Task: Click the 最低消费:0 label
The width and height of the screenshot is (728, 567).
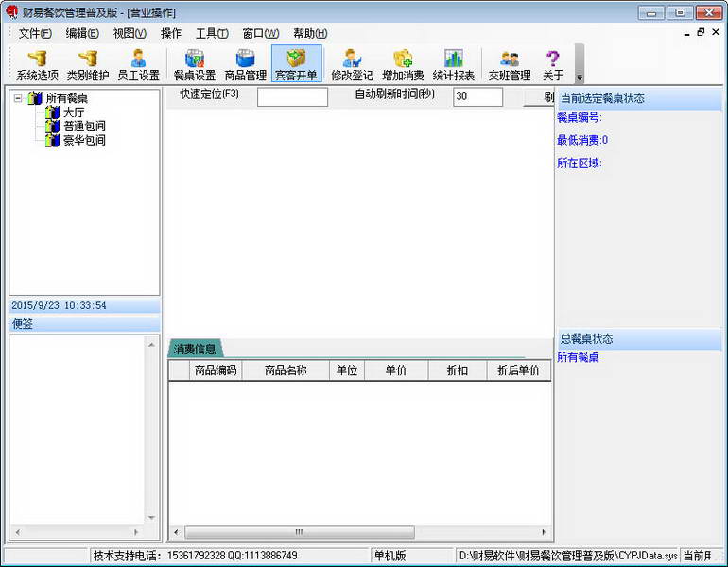Action: coord(582,140)
